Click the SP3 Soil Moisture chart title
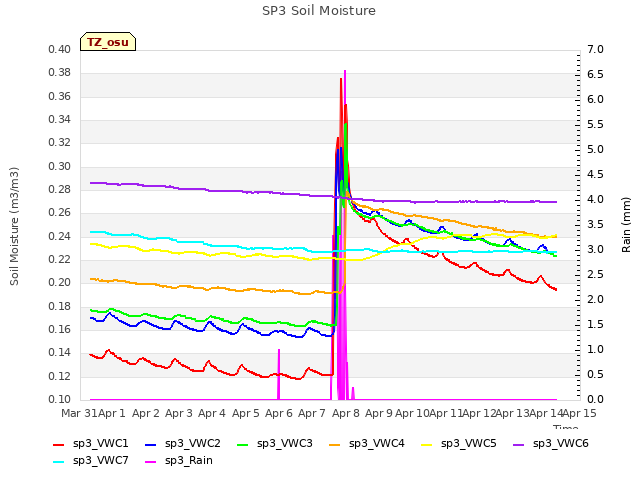640x480 pixels. pyautogui.click(x=319, y=11)
